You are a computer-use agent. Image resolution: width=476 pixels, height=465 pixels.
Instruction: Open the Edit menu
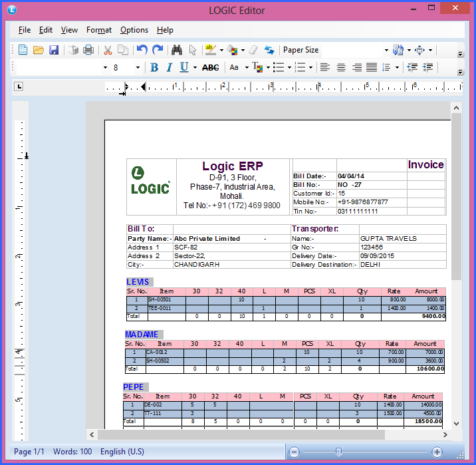45,30
